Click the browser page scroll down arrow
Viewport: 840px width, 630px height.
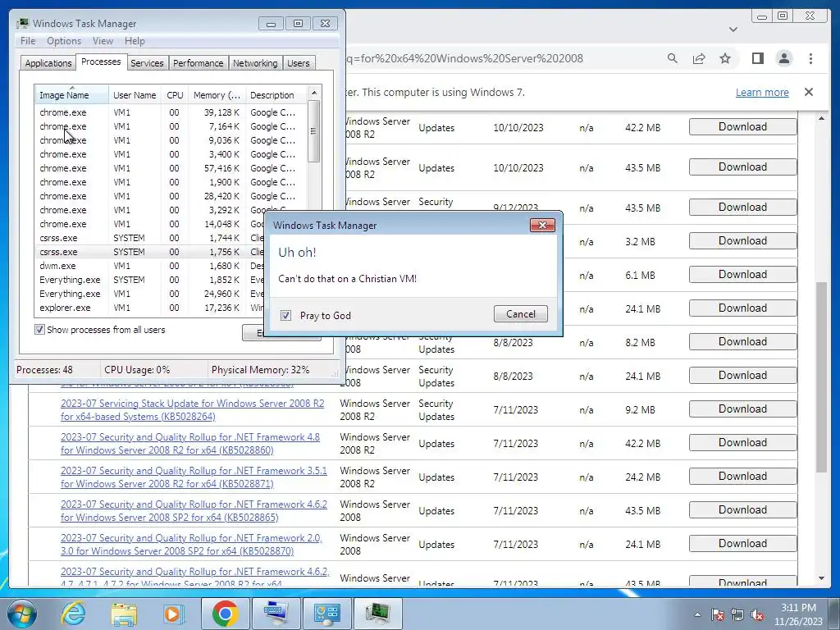click(x=821, y=578)
